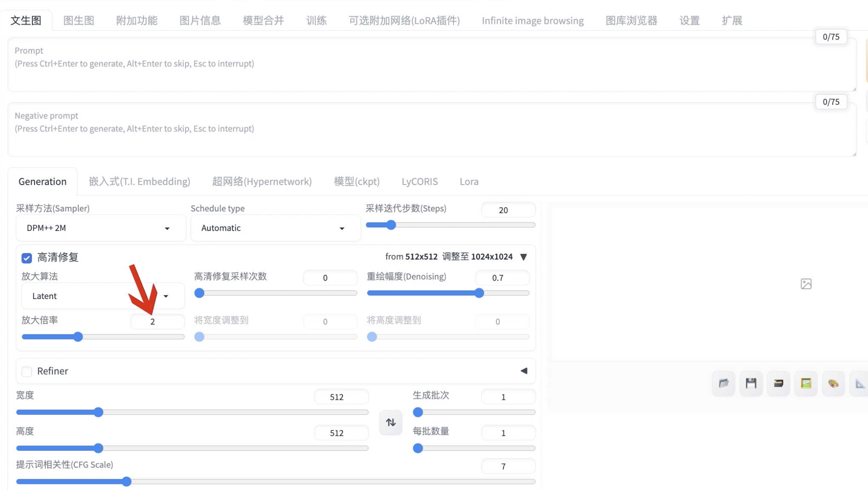Click the 提示词相关性(CFG Scale) slider
Viewport: 868px width, 490px height.
click(x=276, y=481)
